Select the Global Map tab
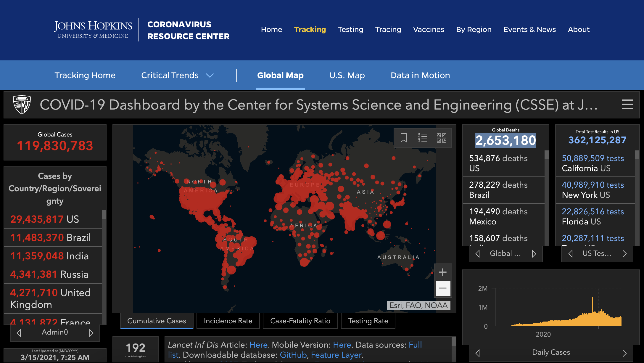Screen dimensions: 644x363 280,76
